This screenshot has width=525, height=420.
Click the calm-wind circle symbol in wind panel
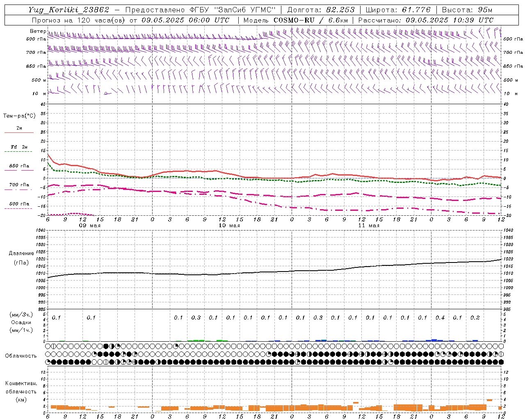[106, 94]
